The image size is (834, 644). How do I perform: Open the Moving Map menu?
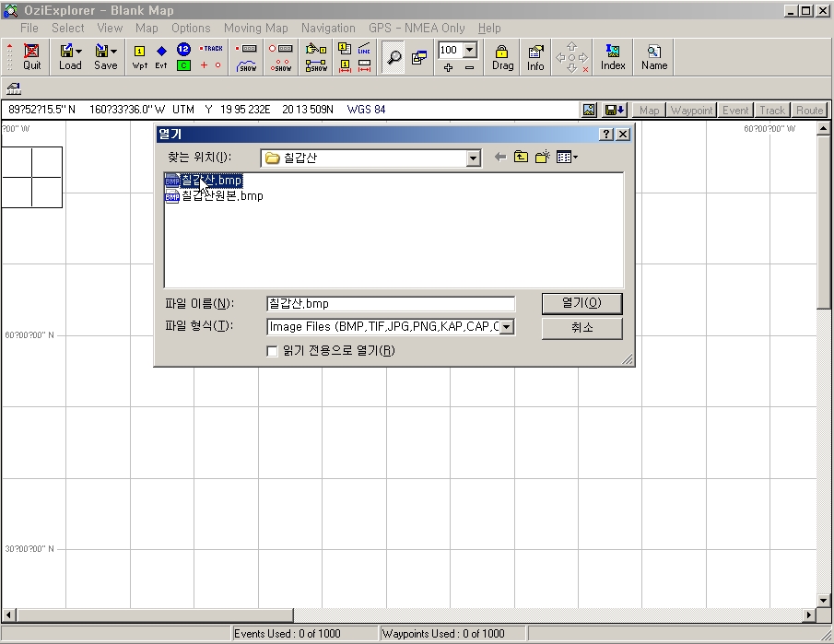256,29
